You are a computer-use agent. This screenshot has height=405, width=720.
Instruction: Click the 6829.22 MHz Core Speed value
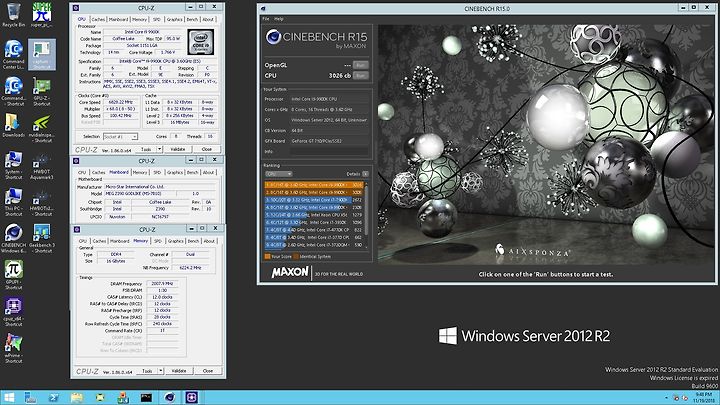pyautogui.click(x=121, y=102)
